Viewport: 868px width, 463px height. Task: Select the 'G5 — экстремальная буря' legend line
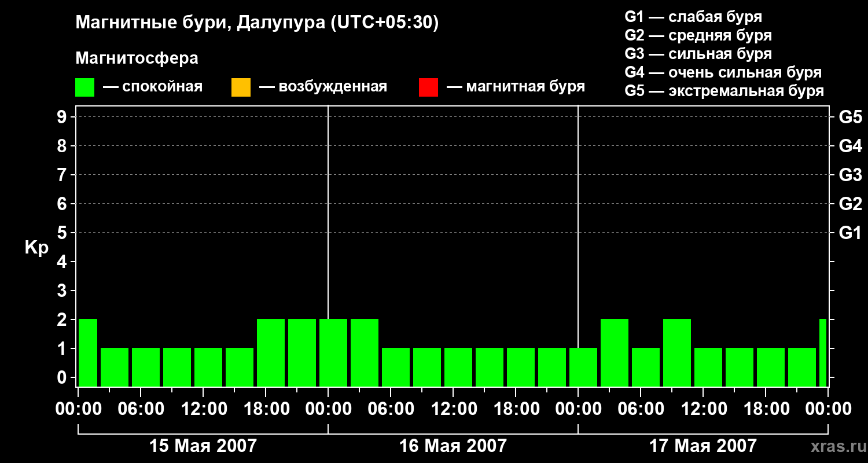(724, 91)
